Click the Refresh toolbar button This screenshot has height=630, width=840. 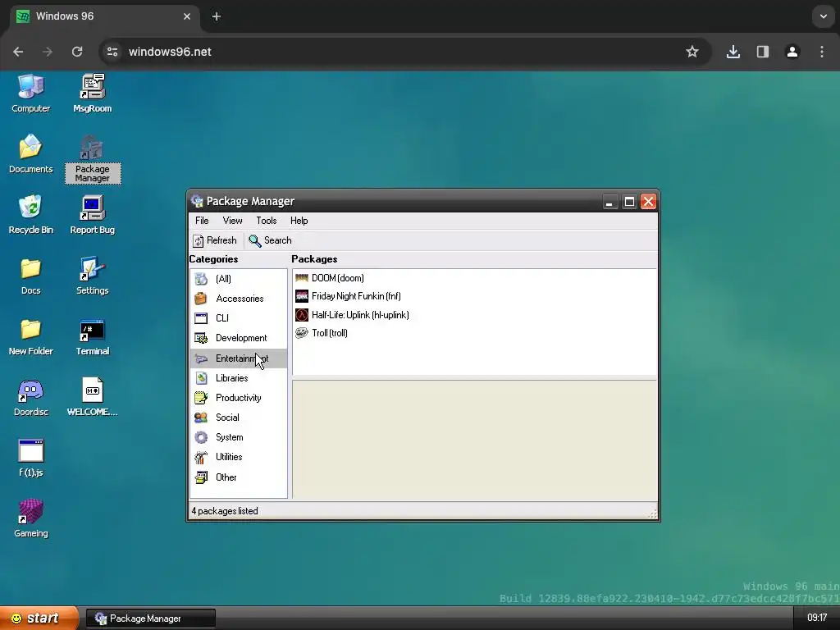(215, 240)
